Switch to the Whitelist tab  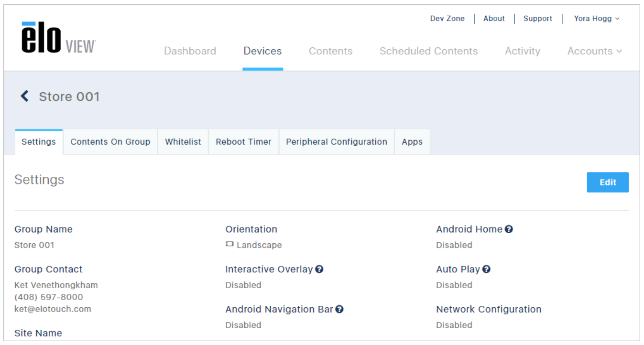click(183, 142)
